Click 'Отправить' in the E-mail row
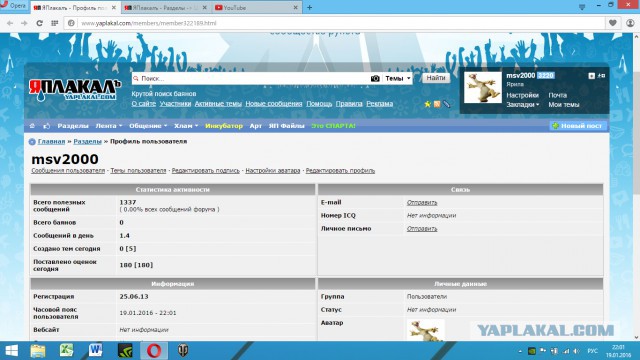 tap(422, 202)
